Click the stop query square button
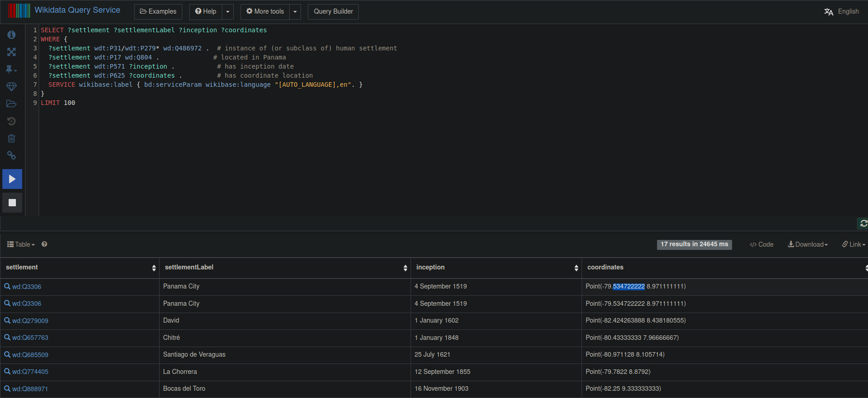 point(12,203)
